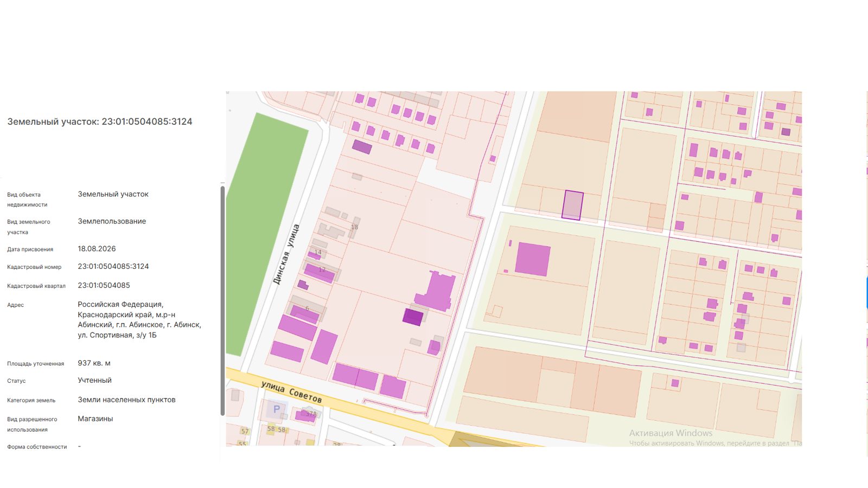Click house number 57 label

(x=245, y=432)
